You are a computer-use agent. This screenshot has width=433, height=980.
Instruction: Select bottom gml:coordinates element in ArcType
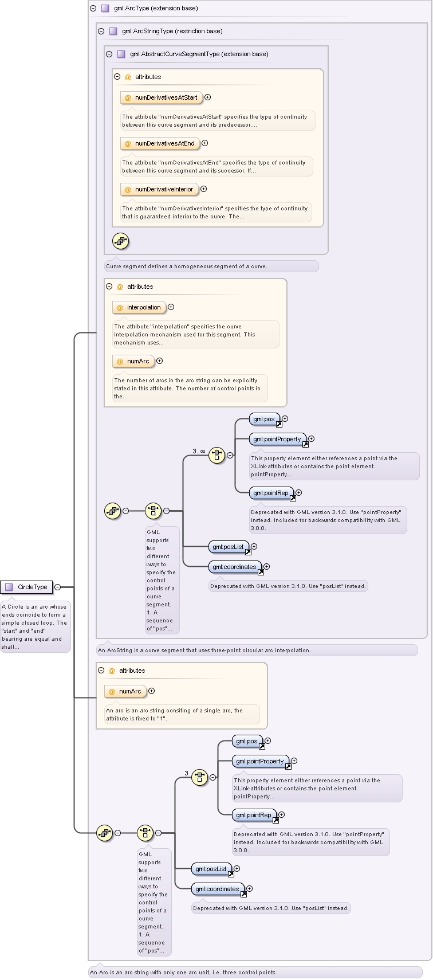[218, 889]
